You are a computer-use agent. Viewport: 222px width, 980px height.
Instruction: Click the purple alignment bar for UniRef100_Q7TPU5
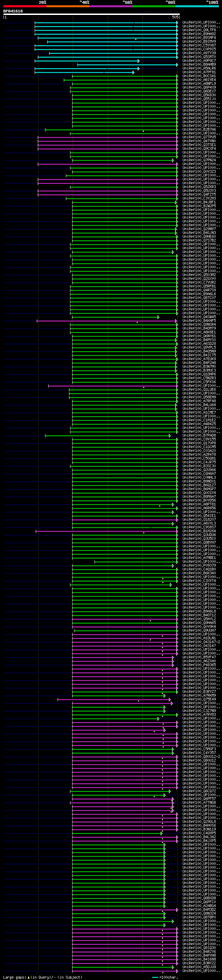pos(108,137)
